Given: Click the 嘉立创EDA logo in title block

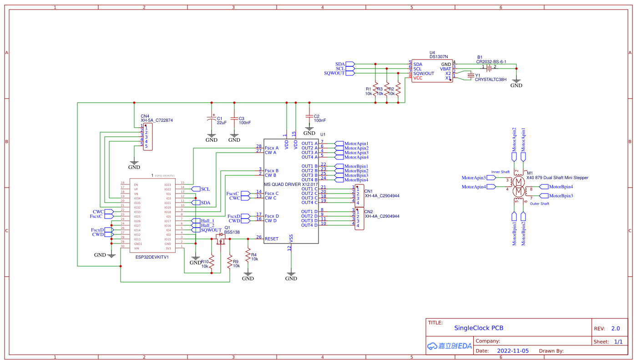Looking at the screenshot, I should [x=449, y=345].
